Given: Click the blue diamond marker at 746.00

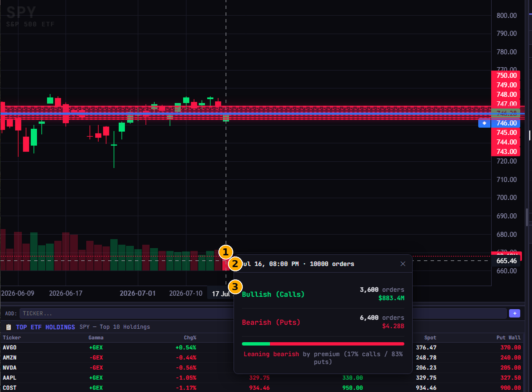Looking at the screenshot, I should [x=484, y=123].
